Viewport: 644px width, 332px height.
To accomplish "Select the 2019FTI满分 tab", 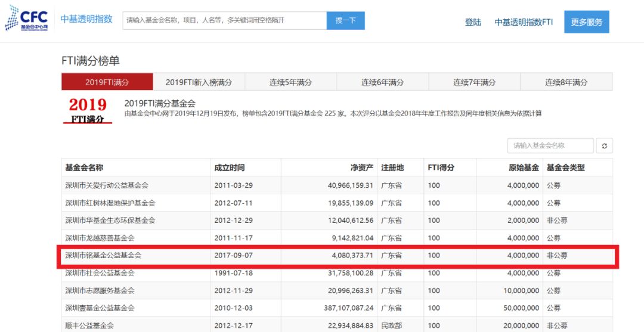I will pos(107,82).
